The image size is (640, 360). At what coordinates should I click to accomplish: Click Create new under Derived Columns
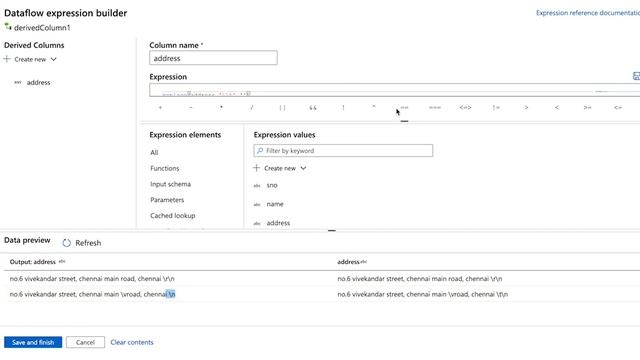click(x=30, y=59)
